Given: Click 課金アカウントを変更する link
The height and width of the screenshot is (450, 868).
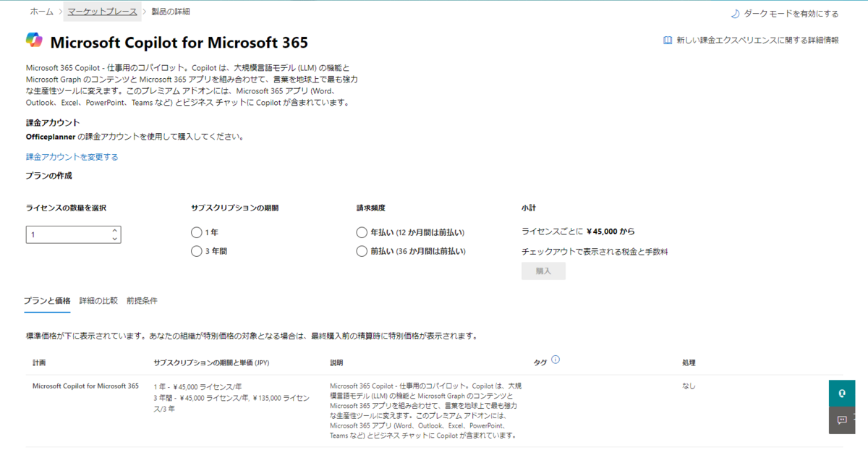Looking at the screenshot, I should [x=72, y=157].
